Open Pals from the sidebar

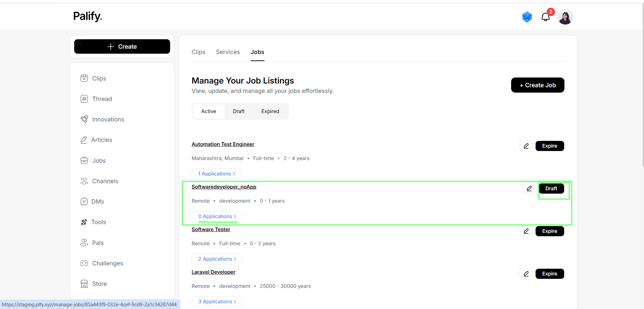coord(92,243)
